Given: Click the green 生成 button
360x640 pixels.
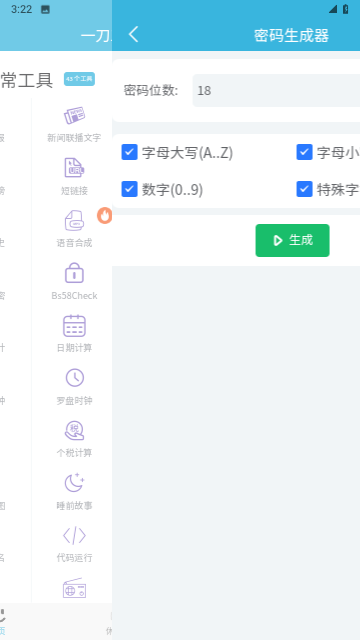Looking at the screenshot, I should (292, 240).
